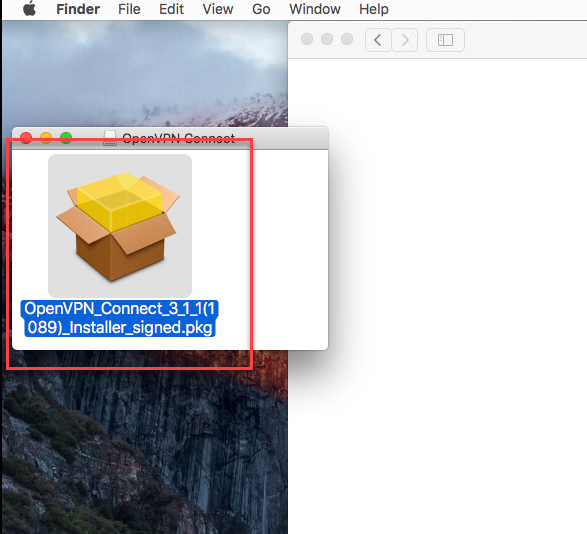Zoom the OpenVPN Connect window with green button

click(66, 138)
